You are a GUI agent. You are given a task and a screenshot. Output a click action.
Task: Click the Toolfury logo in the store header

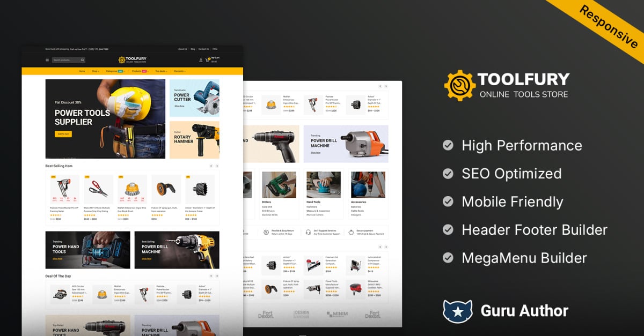(x=132, y=60)
